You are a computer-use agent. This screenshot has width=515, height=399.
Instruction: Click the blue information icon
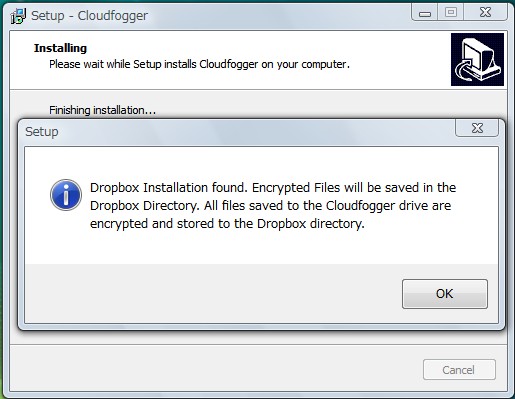[x=66, y=195]
